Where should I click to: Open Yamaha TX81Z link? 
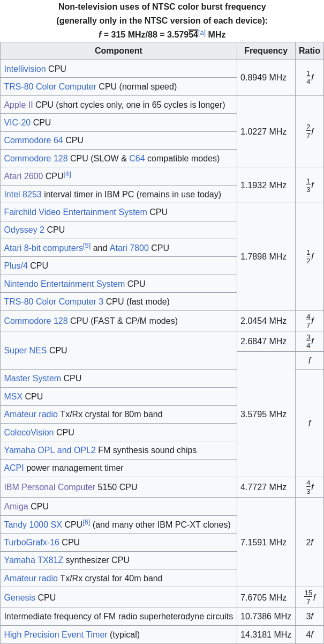click(34, 560)
